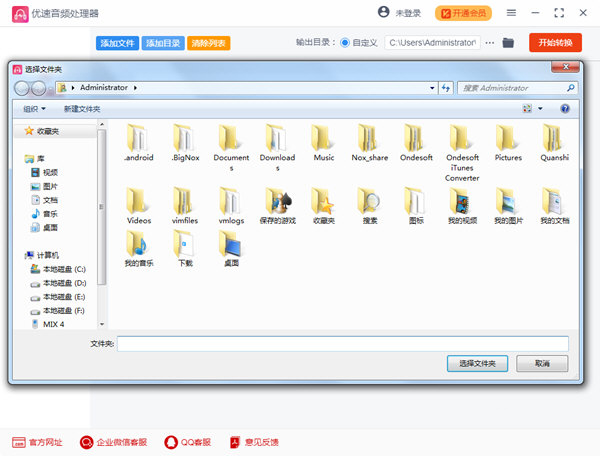600x456 pixels.
Task: Open the 组织 dropdown menu
Action: 34,109
